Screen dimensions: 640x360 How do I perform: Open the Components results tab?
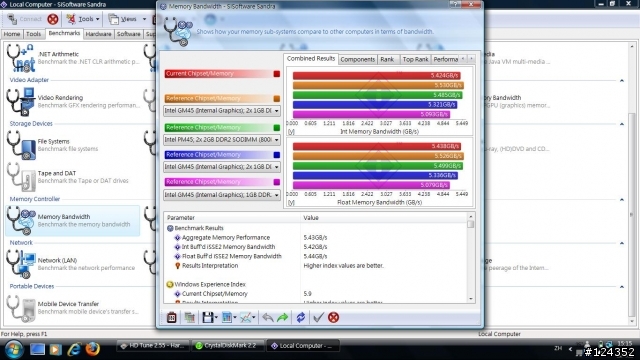(x=358, y=59)
